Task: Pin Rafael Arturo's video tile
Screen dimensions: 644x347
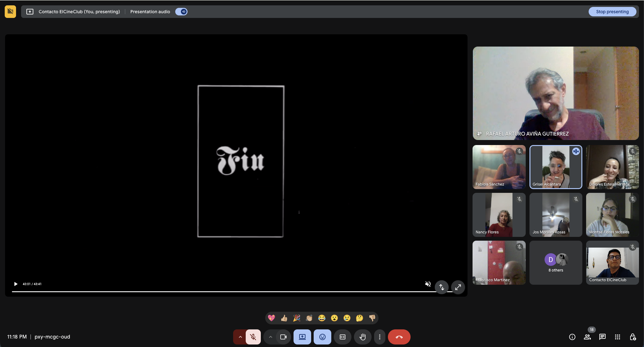Action: (479, 133)
